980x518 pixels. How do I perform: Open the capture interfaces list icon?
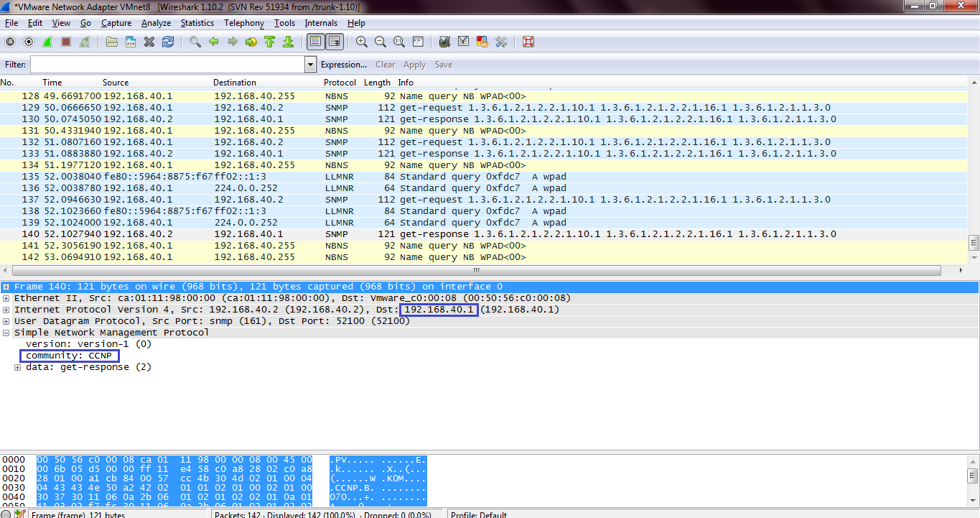(10, 42)
